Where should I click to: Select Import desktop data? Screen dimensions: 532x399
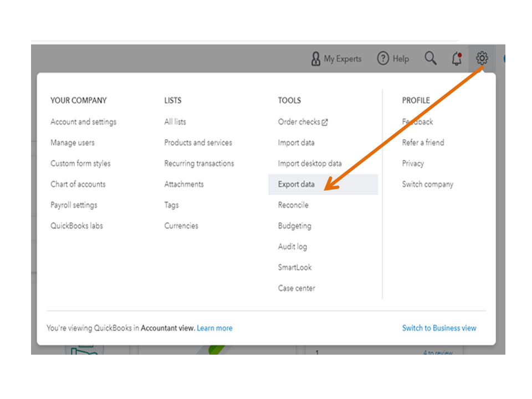(310, 163)
